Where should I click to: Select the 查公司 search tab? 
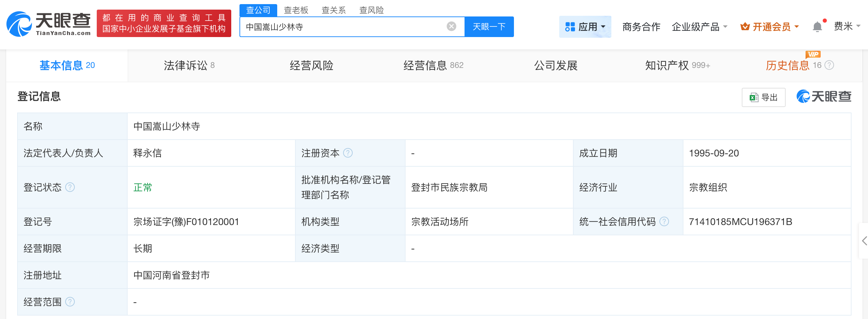click(258, 10)
